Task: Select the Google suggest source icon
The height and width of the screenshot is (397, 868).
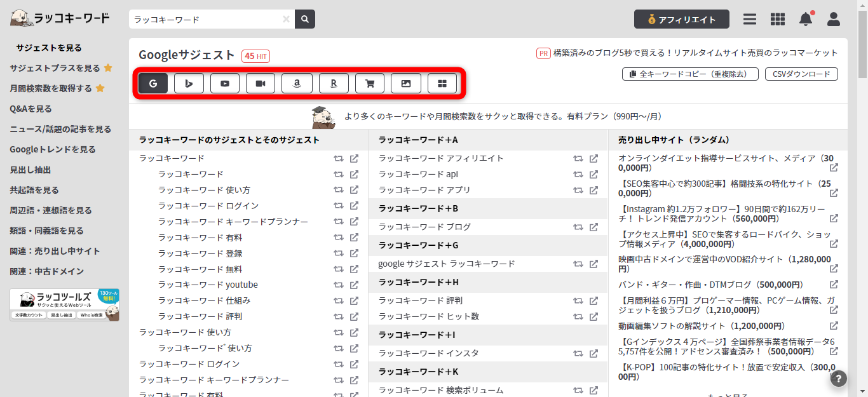Action: click(153, 83)
